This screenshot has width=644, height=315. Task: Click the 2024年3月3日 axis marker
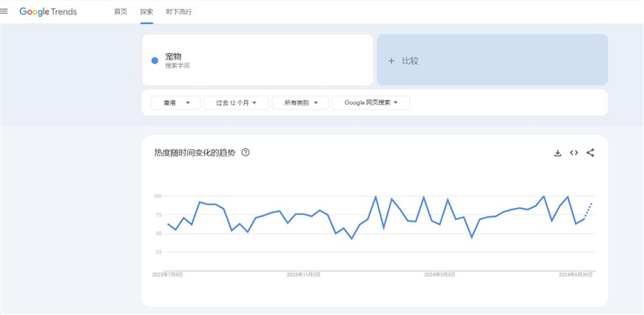click(440, 275)
